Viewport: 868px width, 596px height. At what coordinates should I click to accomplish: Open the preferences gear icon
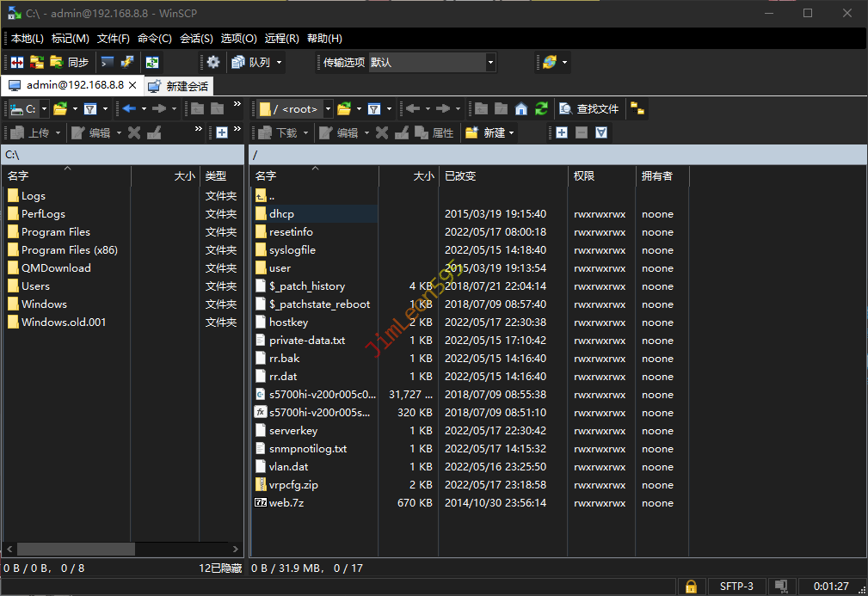[213, 62]
